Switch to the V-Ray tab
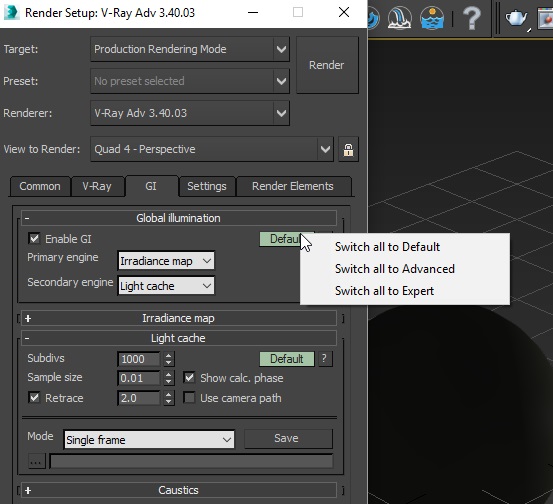The height and width of the screenshot is (504, 553). 97,186
